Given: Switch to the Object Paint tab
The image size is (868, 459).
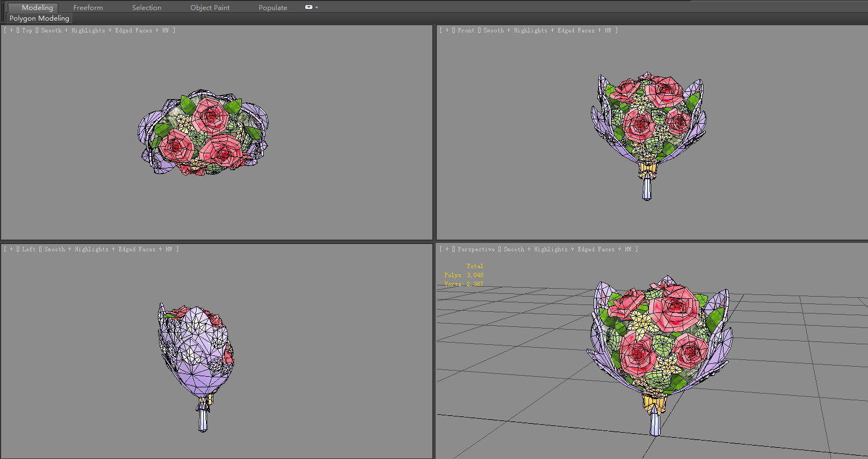Looking at the screenshot, I should coord(210,8).
